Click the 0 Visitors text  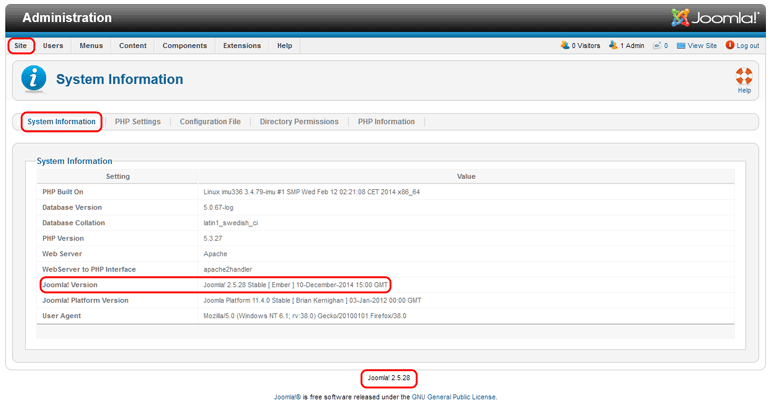(586, 46)
